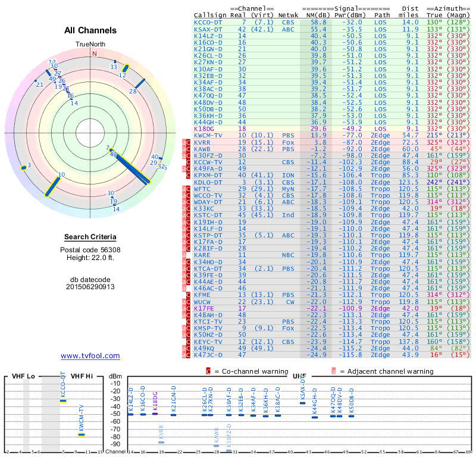Viewport: 476px width, 457px height.
Task: Click the Netwk column header
Action: click(288, 15)
